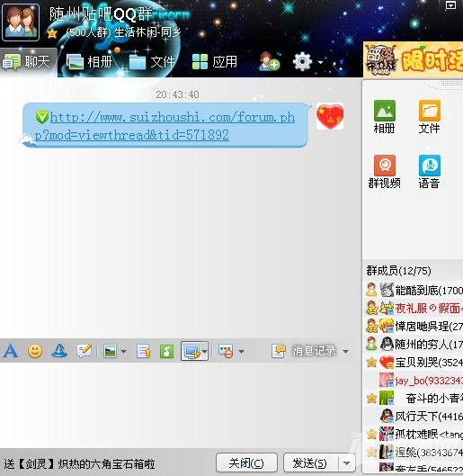The width and height of the screenshot is (463, 476).
Task: Switch to the 相册 album tab
Action: (x=89, y=62)
